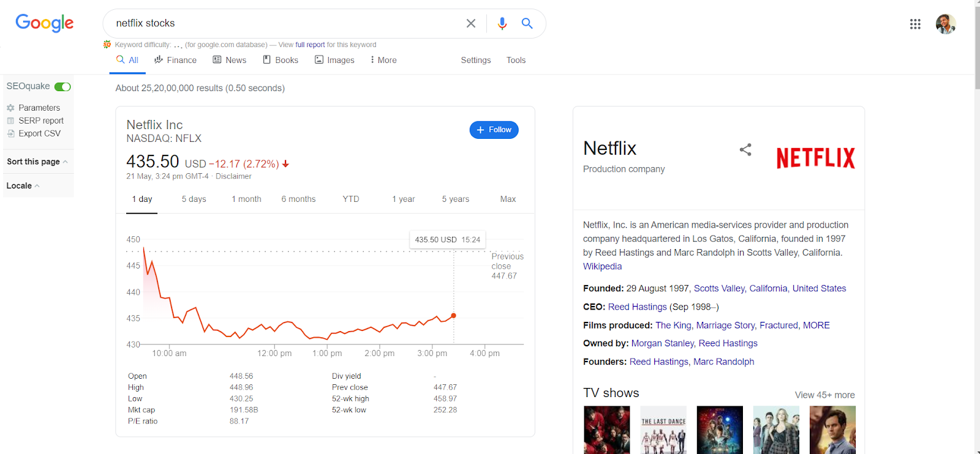Switch to the Finance tab
980x454 pixels.
click(x=175, y=60)
